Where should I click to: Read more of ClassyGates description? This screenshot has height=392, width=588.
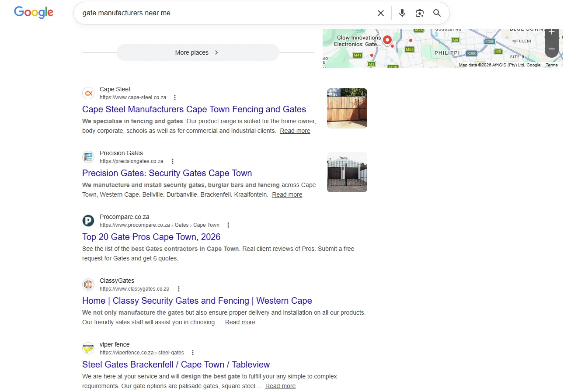coord(240,322)
